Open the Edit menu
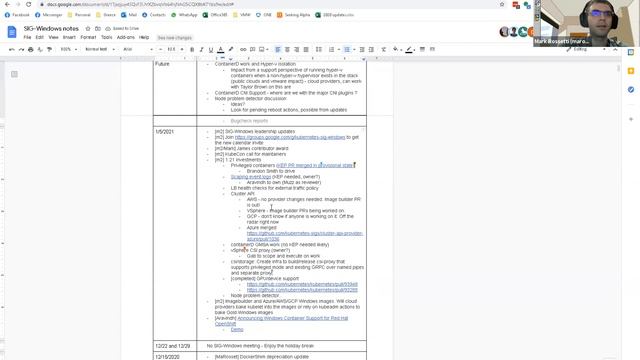 [39, 38]
